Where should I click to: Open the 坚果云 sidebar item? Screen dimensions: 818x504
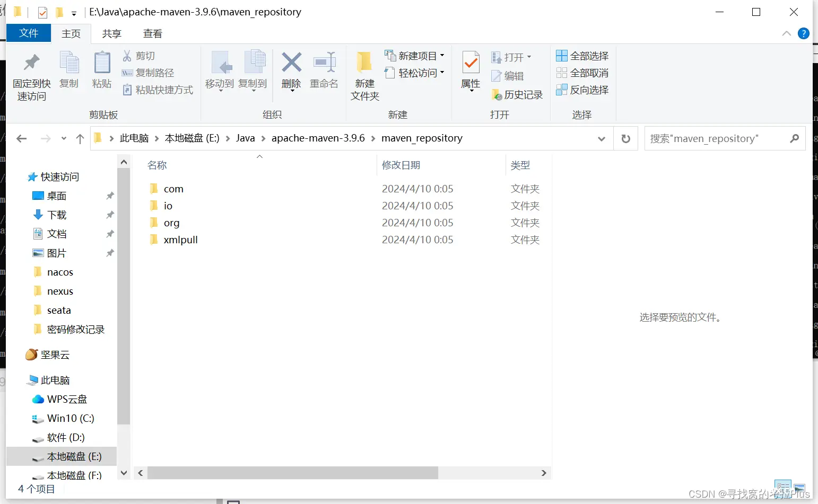point(55,355)
